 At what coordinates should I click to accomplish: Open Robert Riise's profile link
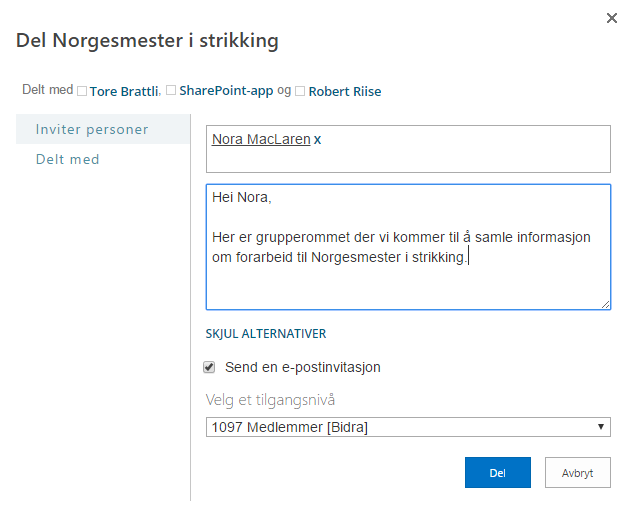344,91
